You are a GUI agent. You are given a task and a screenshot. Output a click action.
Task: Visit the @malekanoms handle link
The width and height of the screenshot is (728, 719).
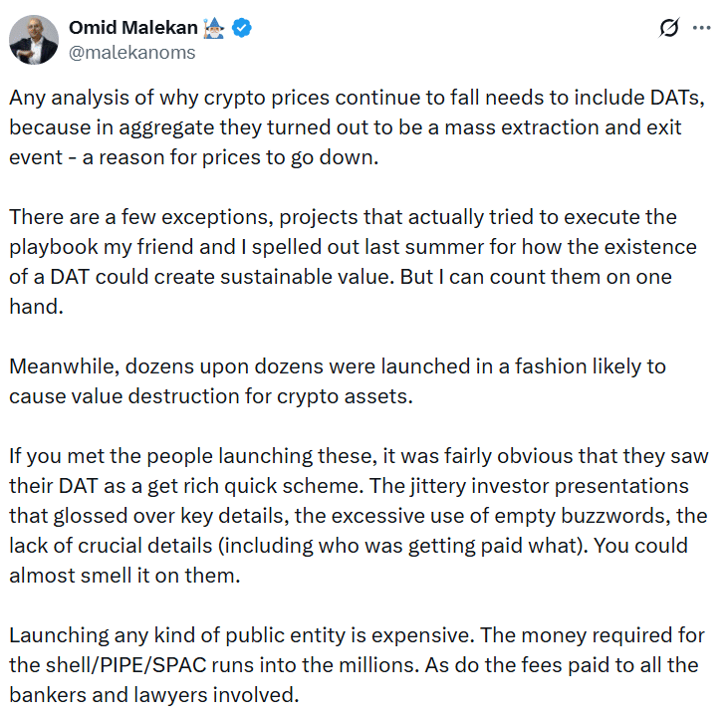(131, 53)
